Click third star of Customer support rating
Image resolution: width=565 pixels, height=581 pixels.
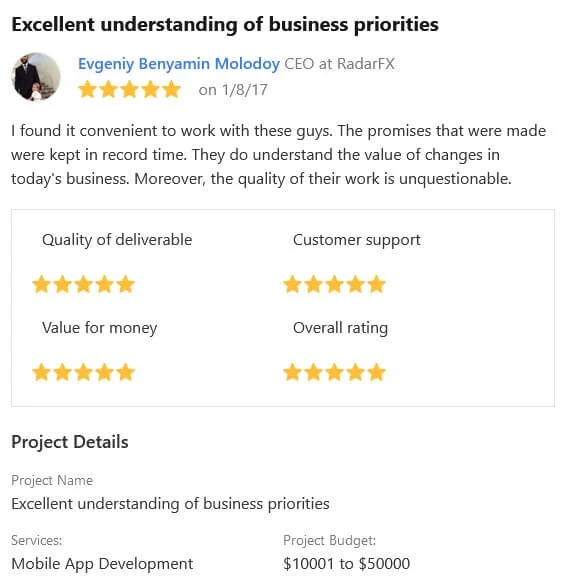[x=335, y=285]
